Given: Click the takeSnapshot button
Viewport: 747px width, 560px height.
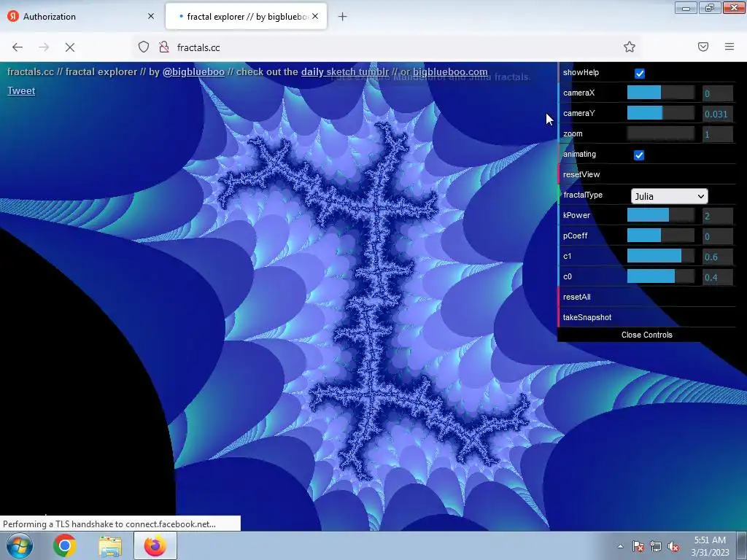Looking at the screenshot, I should (x=647, y=317).
